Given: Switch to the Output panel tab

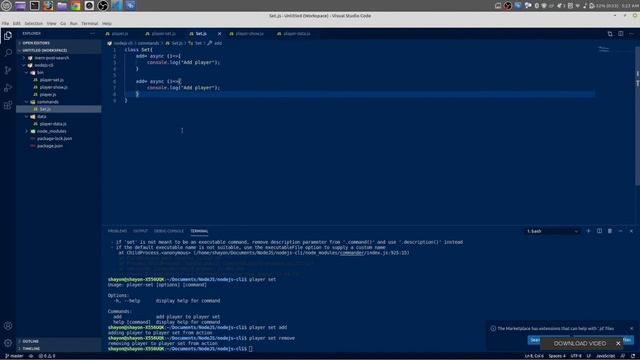Looking at the screenshot, I should click(x=140, y=231).
